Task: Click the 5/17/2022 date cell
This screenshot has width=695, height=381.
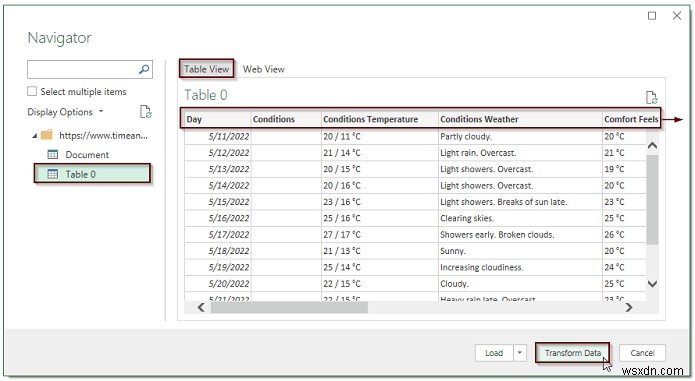Action: [x=218, y=235]
